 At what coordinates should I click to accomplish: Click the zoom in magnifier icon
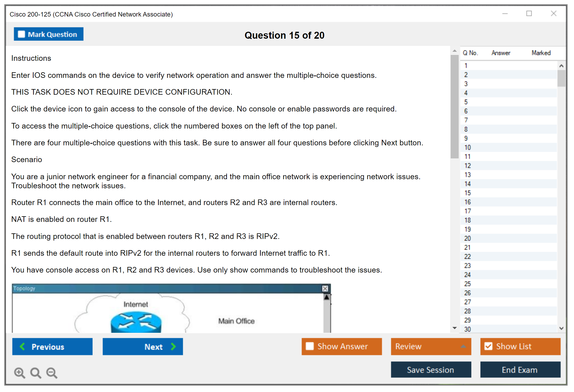(19, 373)
